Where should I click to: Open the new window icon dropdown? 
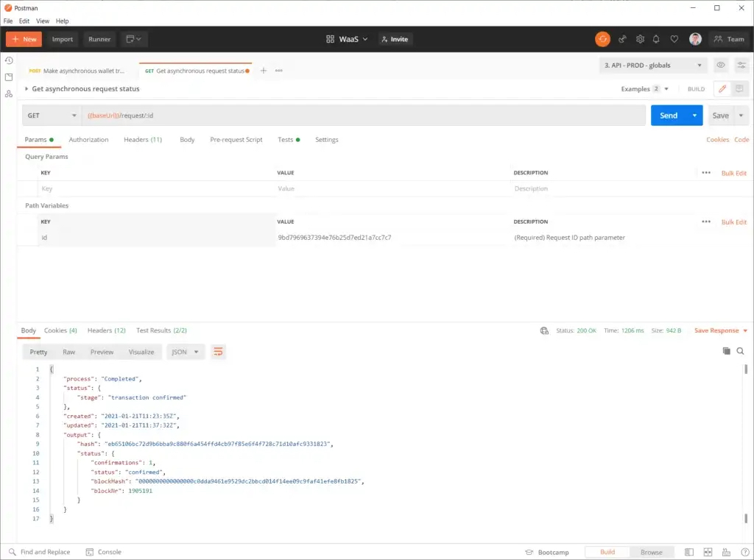134,39
